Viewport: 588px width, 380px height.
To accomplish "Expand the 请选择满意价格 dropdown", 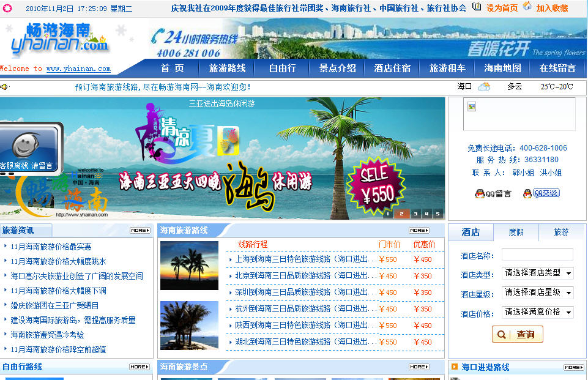I will pos(537,312).
